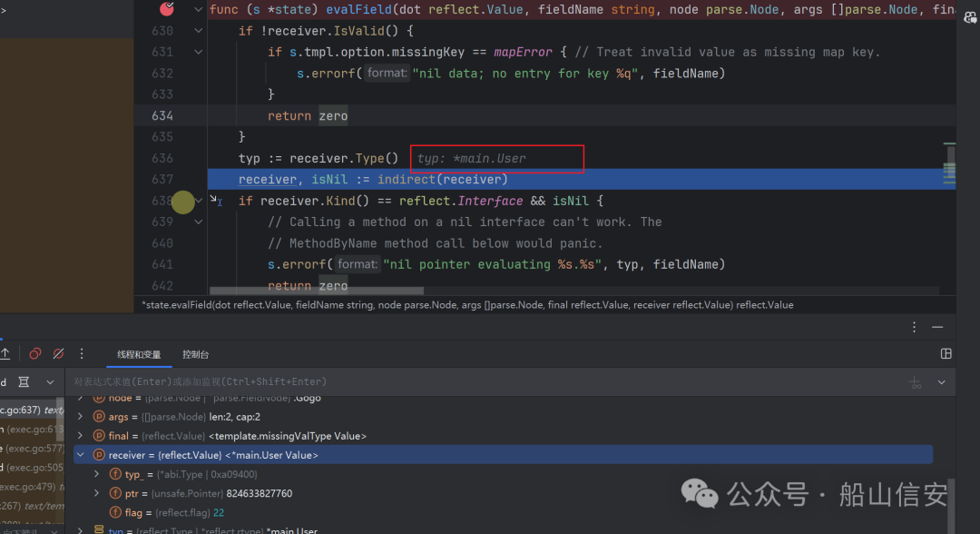Expand the ptr field node
Image resolution: width=980 pixels, height=534 pixels.
[x=96, y=493]
